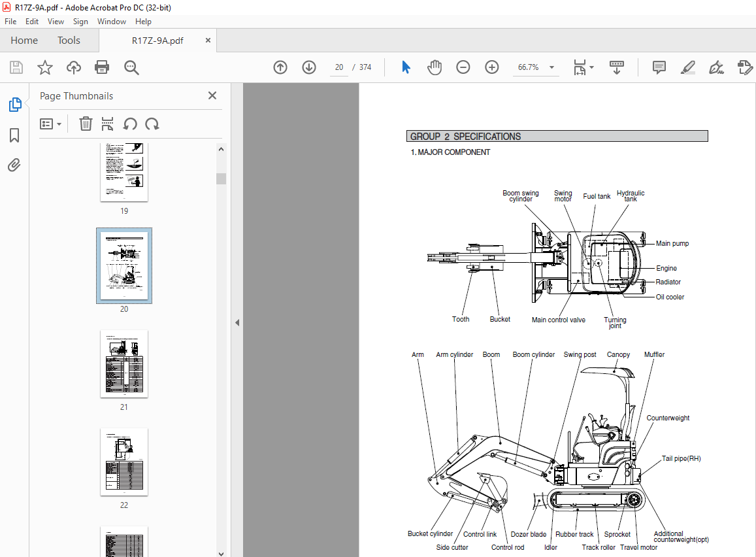Rotate page counterclockwise
The image size is (756, 557).
[130, 124]
